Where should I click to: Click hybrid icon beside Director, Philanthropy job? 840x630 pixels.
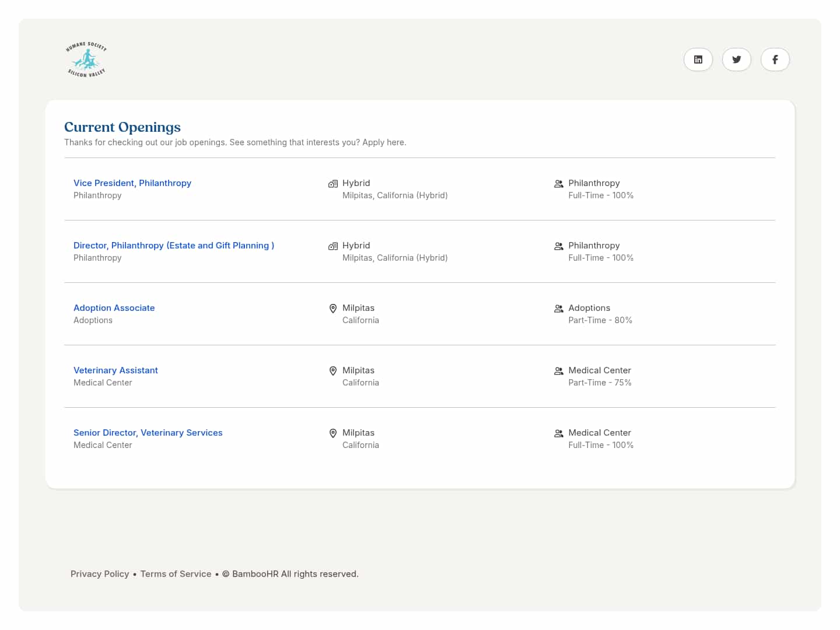click(333, 246)
